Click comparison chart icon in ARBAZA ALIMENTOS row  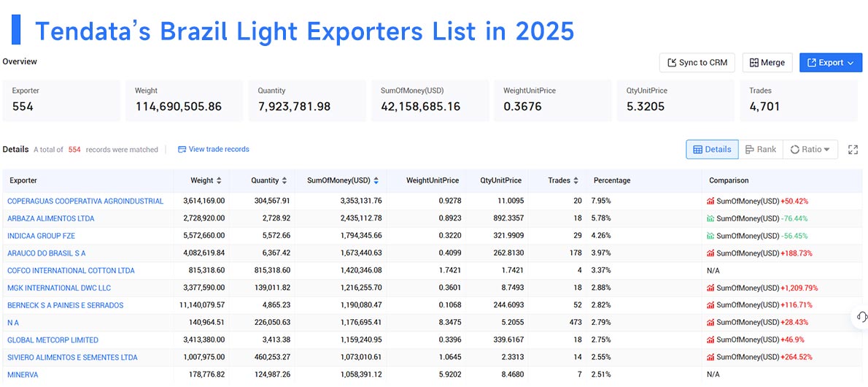point(710,218)
